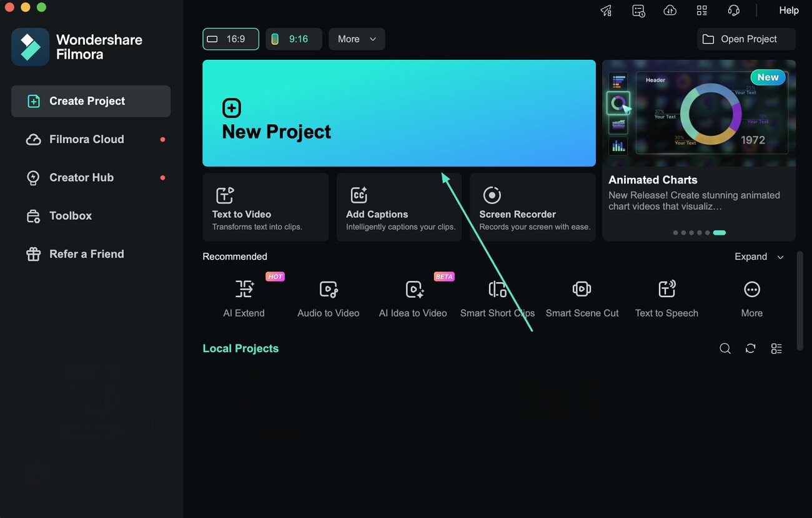Select the AI Extend tool
This screenshot has height=518, width=812.
click(244, 298)
